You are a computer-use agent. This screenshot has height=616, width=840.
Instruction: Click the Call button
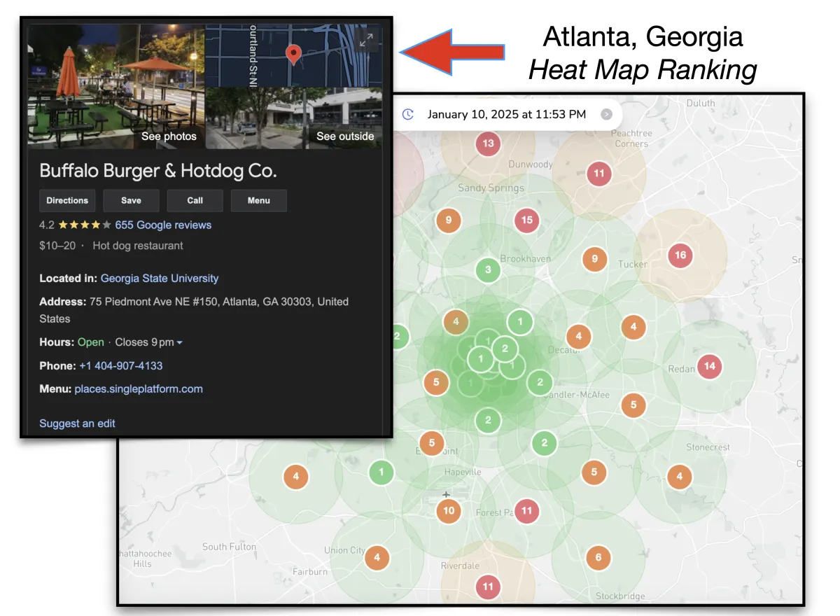pos(195,200)
